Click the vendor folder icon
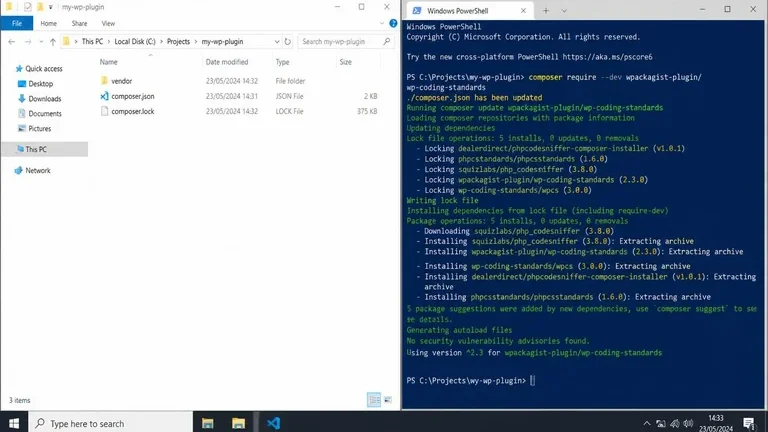This screenshot has height=432, width=768. pyautogui.click(x=104, y=81)
